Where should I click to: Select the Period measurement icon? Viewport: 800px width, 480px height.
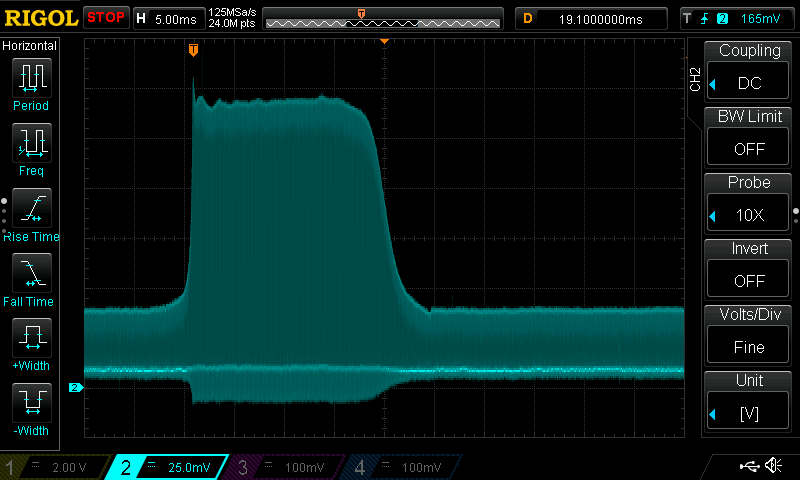click(30, 78)
